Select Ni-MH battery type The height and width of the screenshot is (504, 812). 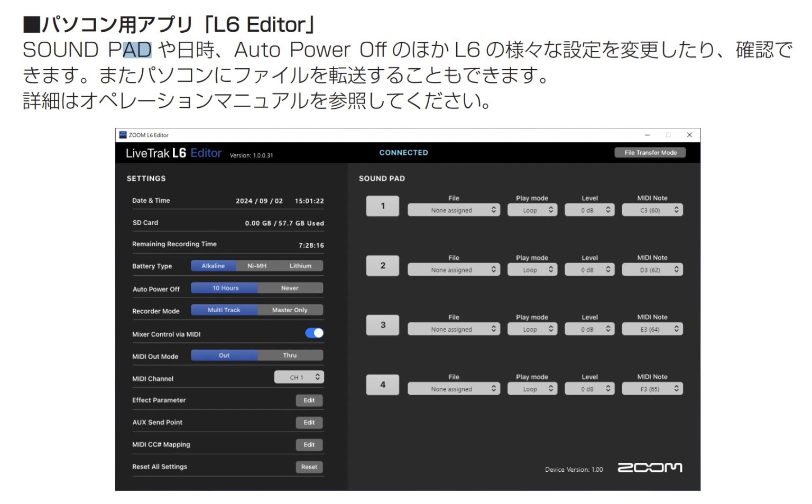tap(257, 266)
